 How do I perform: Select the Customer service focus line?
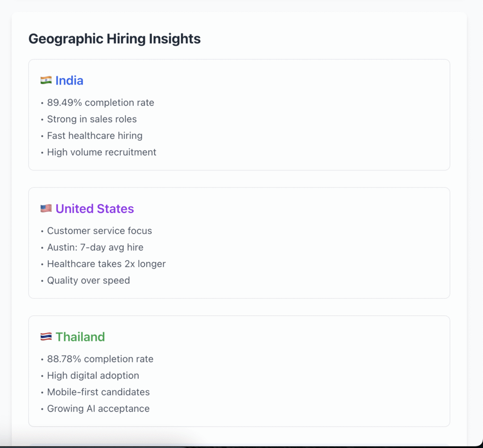[100, 231]
